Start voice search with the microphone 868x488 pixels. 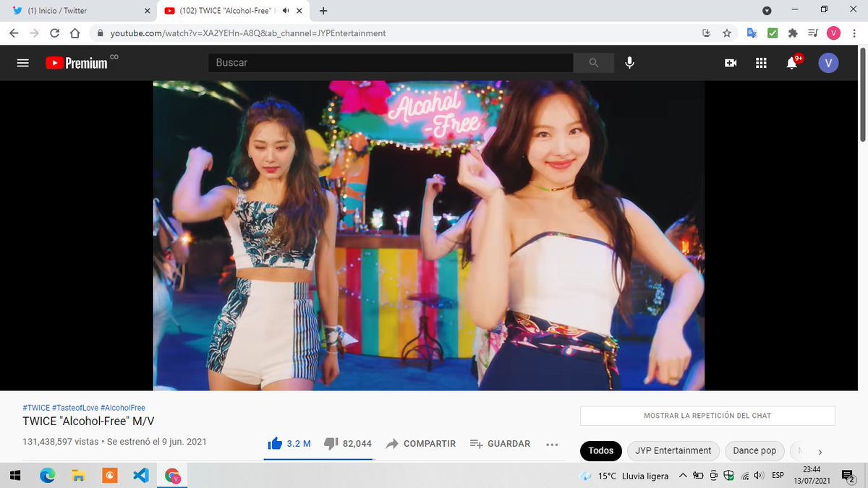(630, 63)
